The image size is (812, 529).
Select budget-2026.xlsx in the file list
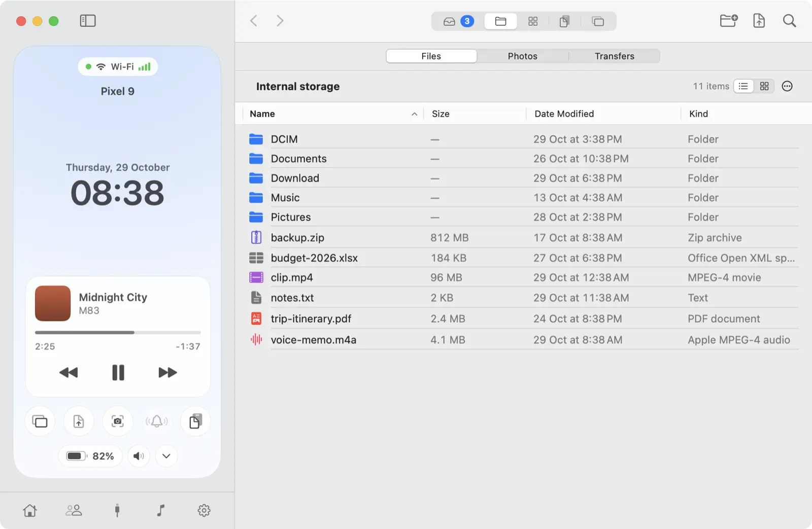pyautogui.click(x=524, y=258)
